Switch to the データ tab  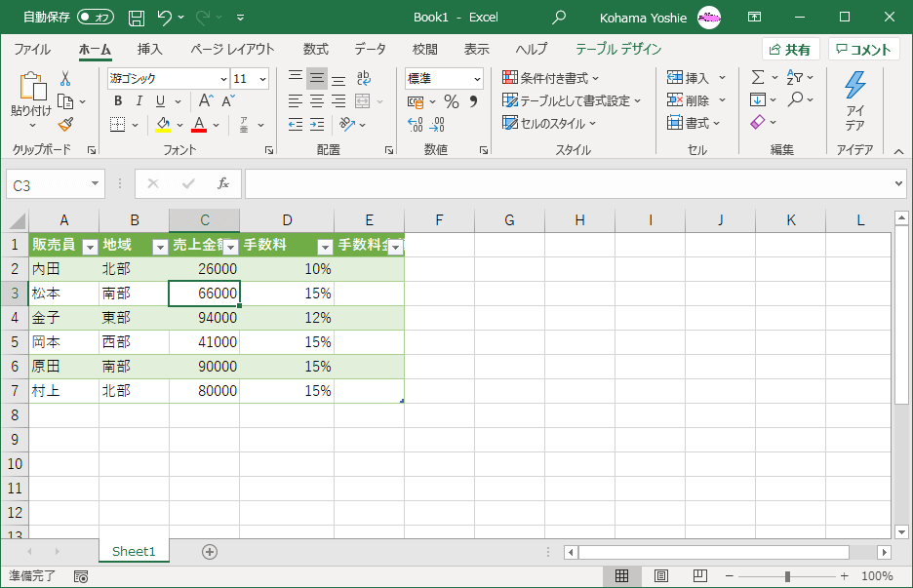point(370,49)
